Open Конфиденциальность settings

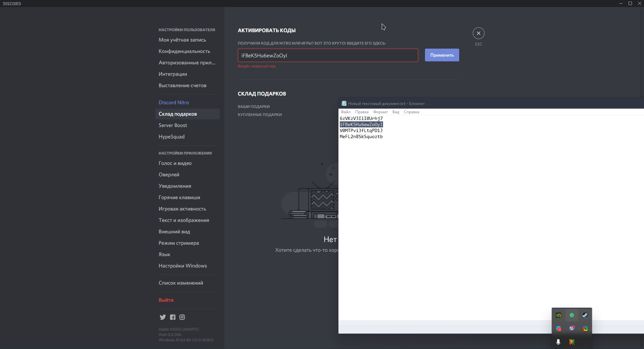click(x=187, y=51)
